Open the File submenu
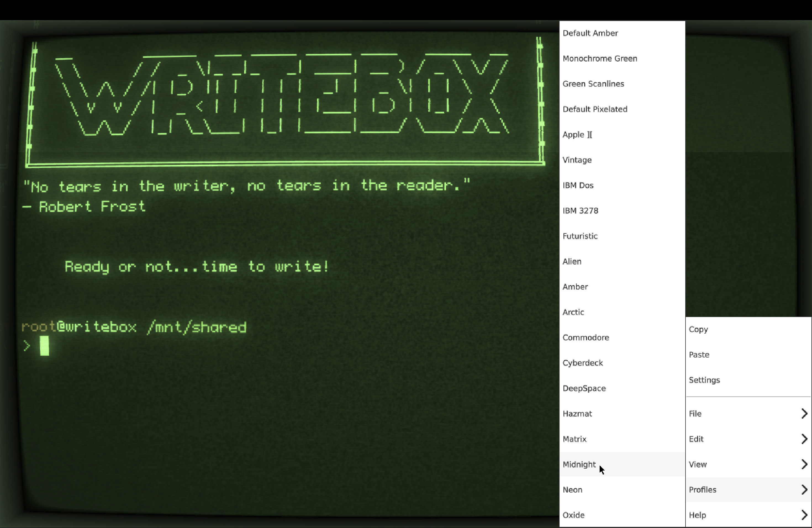 748,413
